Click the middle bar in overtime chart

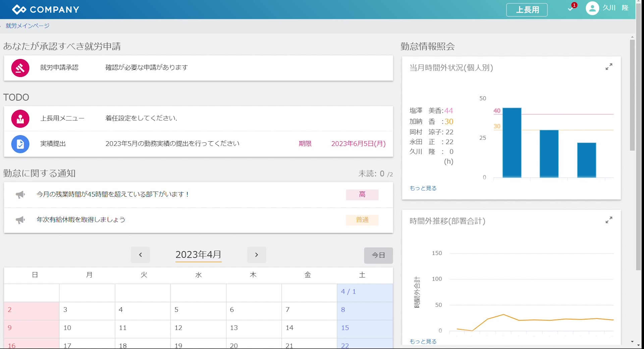point(549,154)
